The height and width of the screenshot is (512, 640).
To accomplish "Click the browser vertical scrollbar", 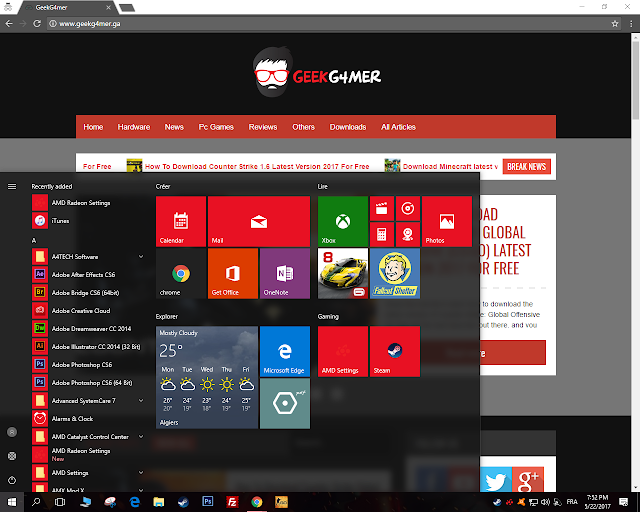I will [x=636, y=78].
